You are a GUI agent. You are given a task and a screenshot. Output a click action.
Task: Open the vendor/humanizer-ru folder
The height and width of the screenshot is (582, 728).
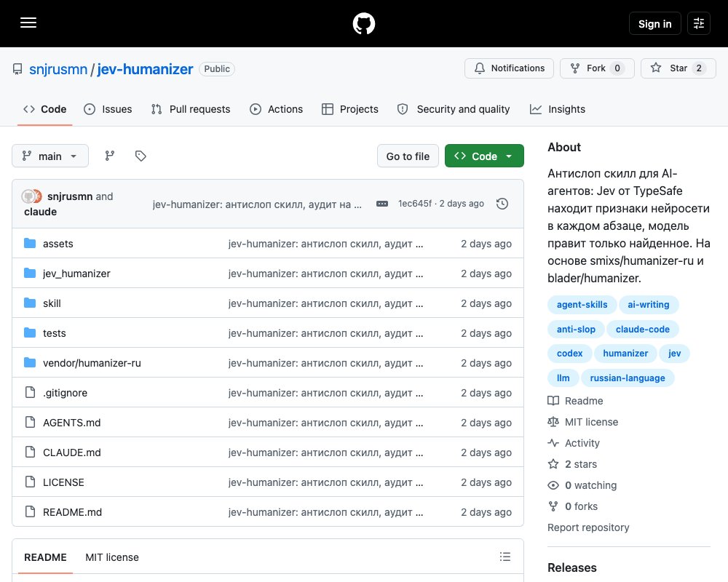coord(92,363)
